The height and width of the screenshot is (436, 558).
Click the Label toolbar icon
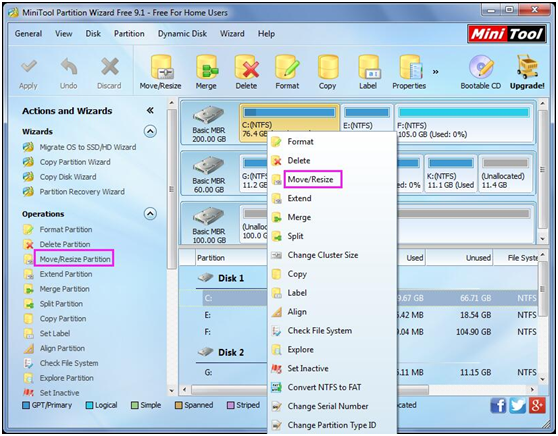[369, 67]
